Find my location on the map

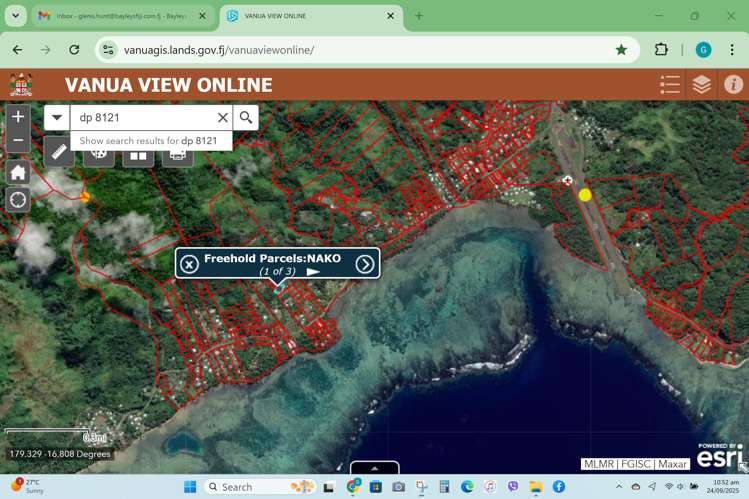pos(18,200)
